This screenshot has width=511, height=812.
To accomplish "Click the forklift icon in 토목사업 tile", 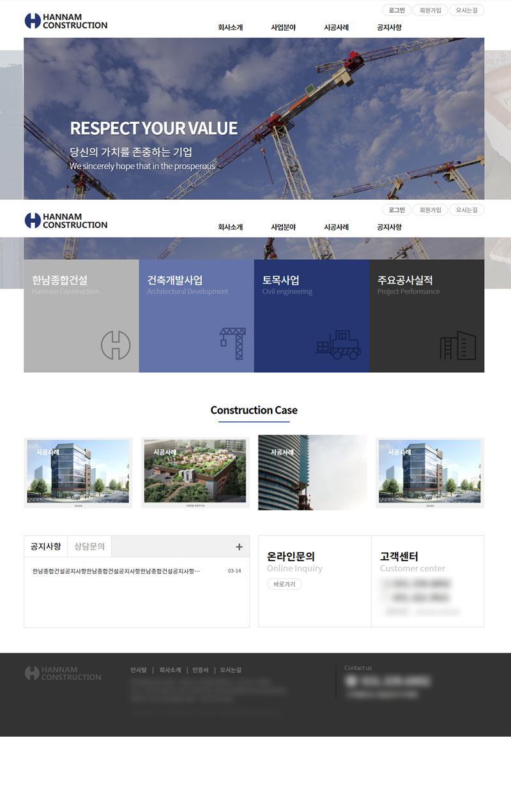I will pos(338,344).
